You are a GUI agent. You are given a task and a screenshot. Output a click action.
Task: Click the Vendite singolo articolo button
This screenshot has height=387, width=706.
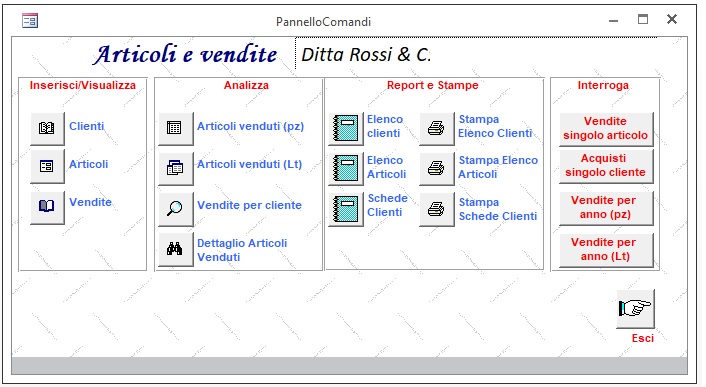pyautogui.click(x=606, y=129)
